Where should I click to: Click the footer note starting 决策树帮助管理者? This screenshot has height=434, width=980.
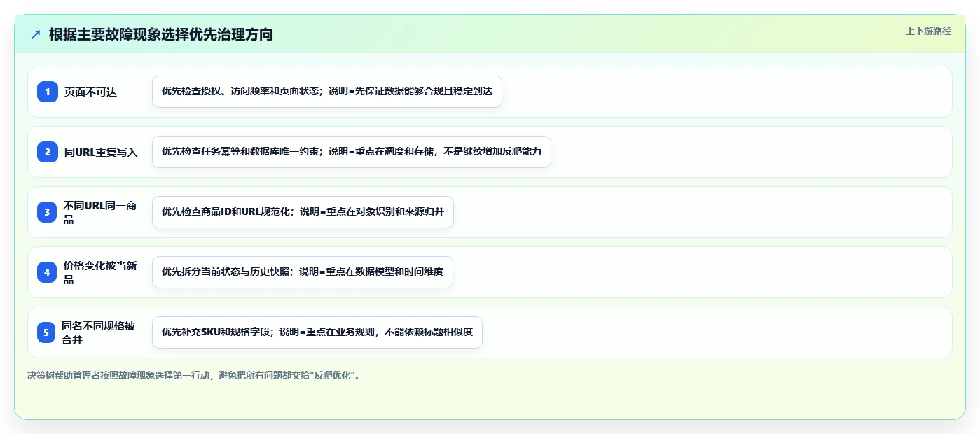click(194, 375)
